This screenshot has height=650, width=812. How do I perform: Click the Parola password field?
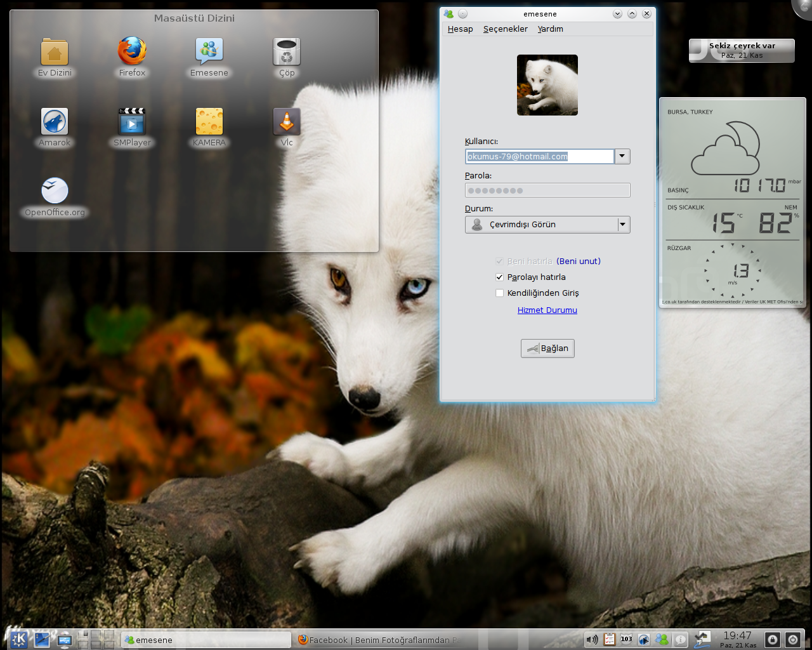547,190
